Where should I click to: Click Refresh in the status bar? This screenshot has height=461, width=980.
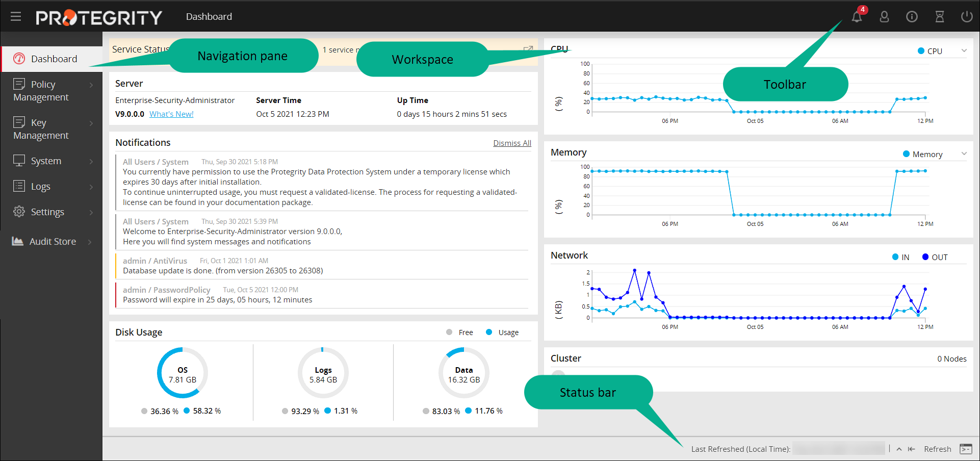coord(937,449)
